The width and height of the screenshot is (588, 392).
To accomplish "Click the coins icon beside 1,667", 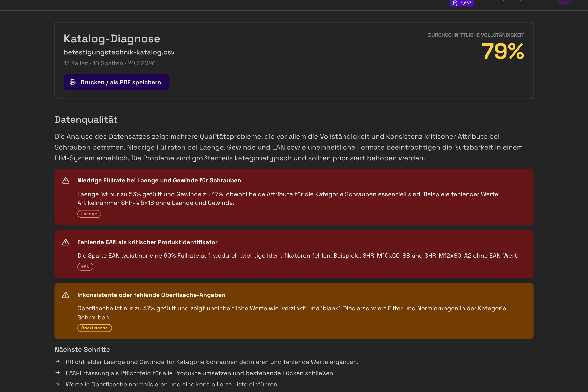I will point(455,3).
